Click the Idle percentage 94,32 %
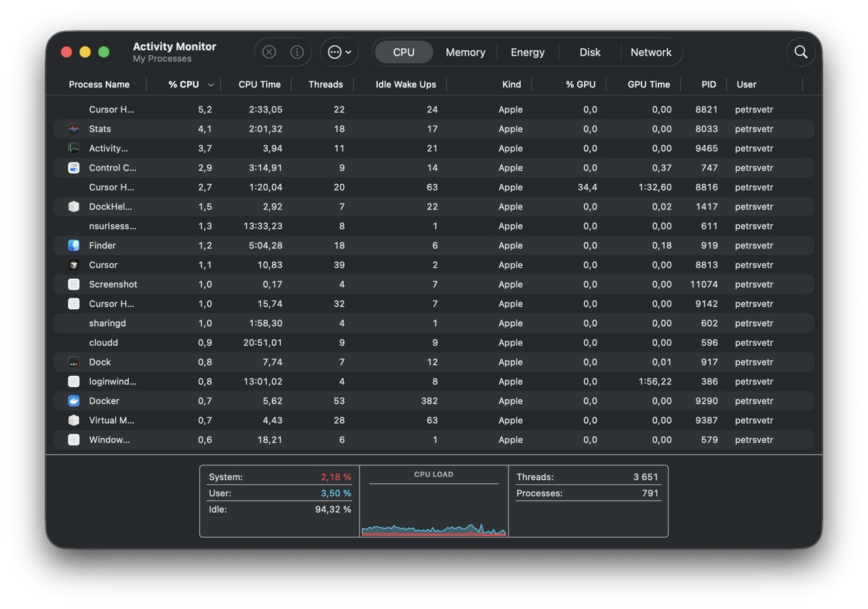Image resolution: width=868 pixels, height=609 pixels. tap(333, 509)
